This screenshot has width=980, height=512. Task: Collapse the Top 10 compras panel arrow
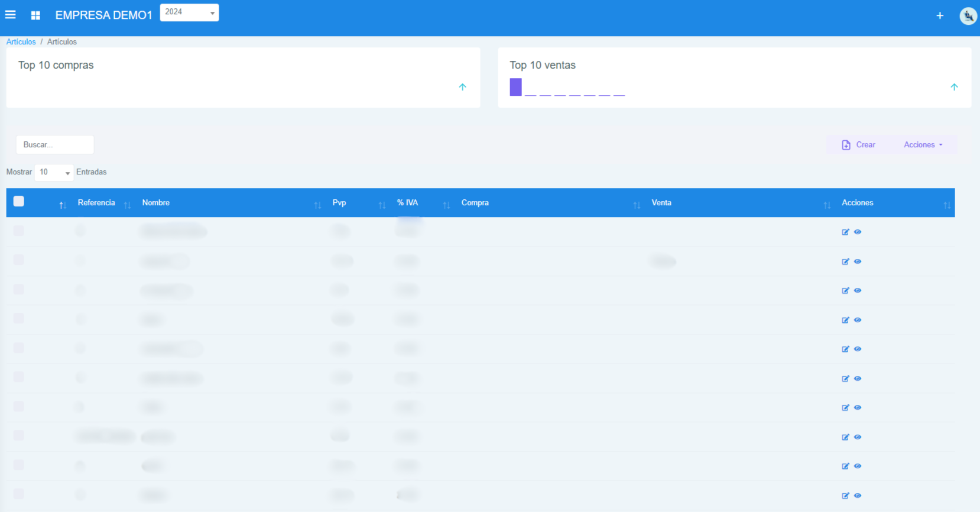coord(463,87)
